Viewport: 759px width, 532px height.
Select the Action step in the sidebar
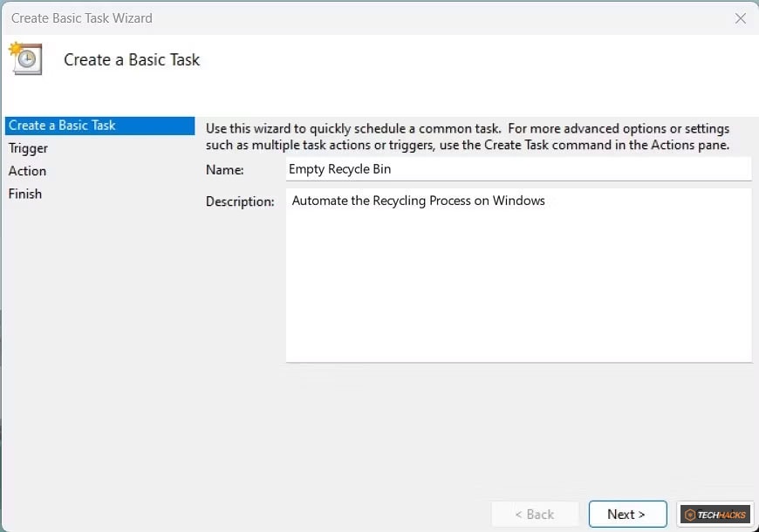26,171
